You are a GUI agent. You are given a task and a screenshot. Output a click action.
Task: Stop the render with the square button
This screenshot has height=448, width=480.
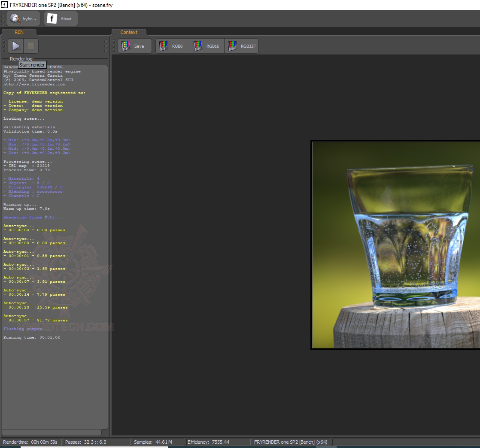click(x=31, y=46)
